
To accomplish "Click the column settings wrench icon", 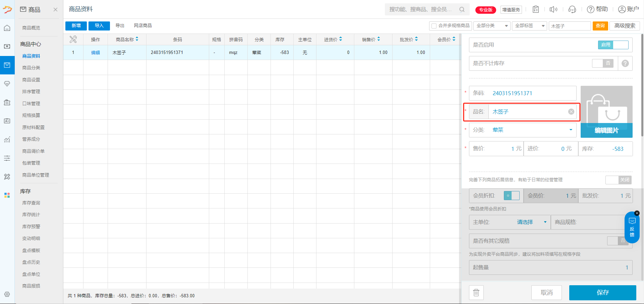I will pos(73,40).
